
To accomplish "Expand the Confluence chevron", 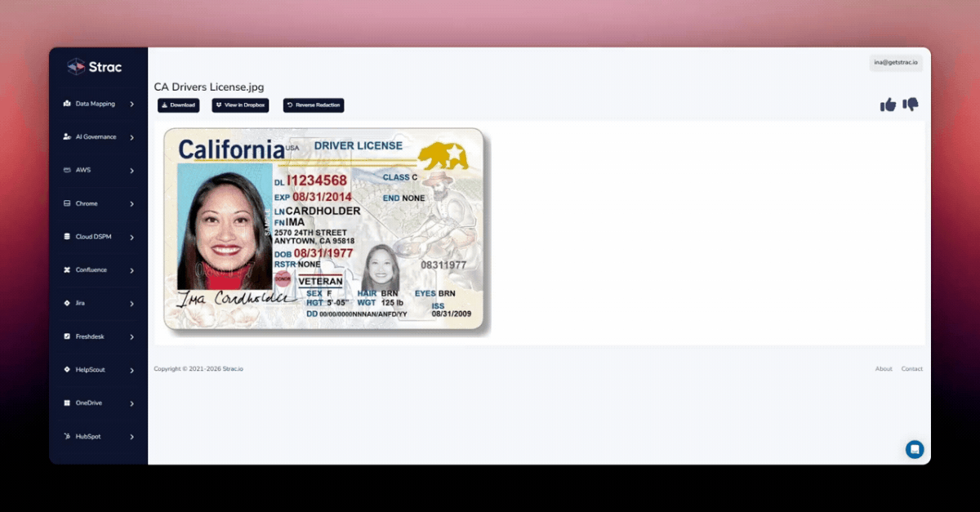I will coord(131,270).
